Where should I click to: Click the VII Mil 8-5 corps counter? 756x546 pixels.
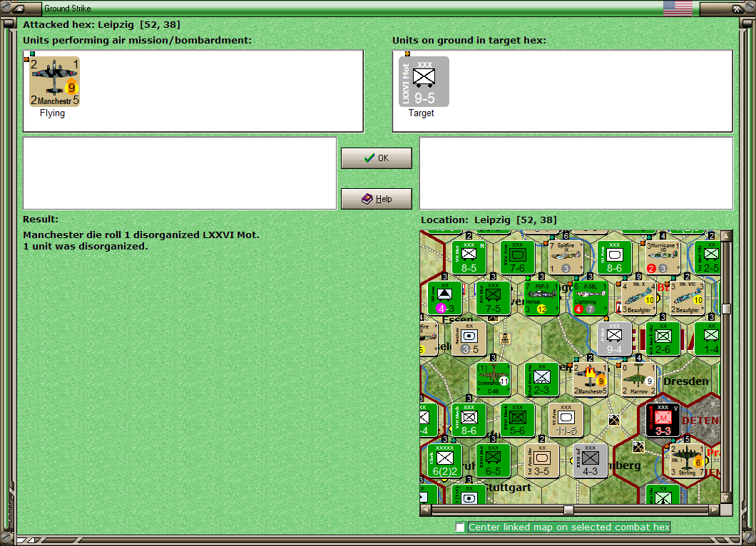469,257
